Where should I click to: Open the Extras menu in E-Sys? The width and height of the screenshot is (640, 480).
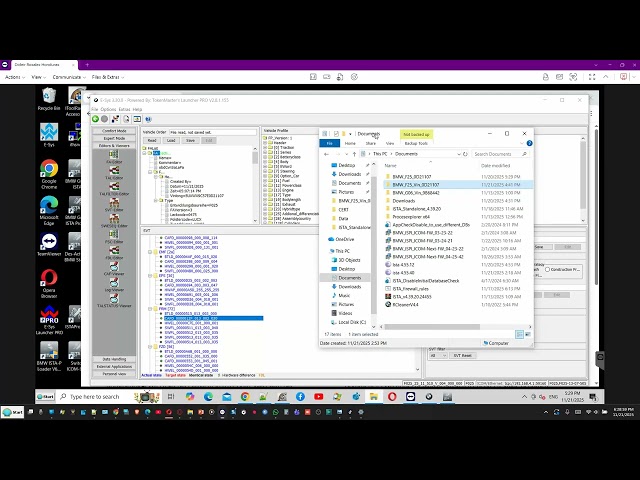tap(124, 109)
